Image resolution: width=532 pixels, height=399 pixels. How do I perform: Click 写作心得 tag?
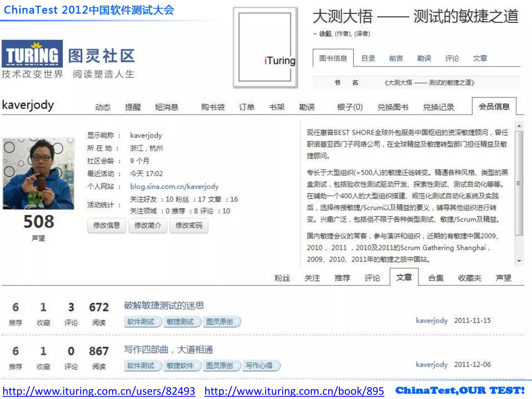click(x=261, y=365)
